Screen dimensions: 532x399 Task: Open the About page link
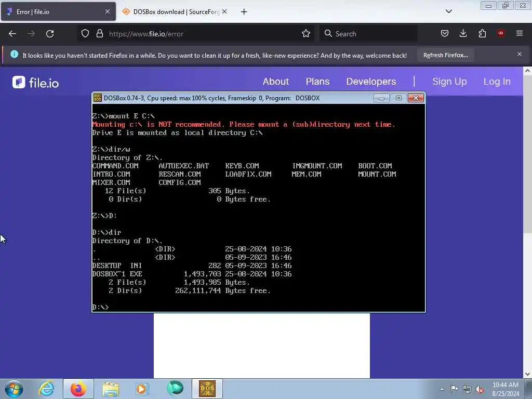(x=275, y=82)
